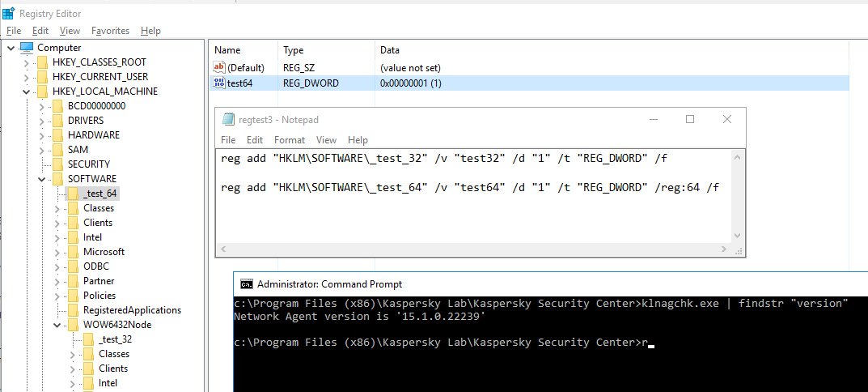Click the Command Prompt title bar icon
The image size is (868, 392).
(x=246, y=284)
